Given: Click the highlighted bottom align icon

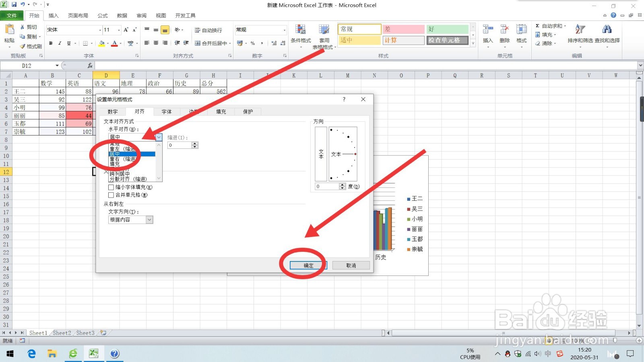Looking at the screenshot, I should 165,30.
